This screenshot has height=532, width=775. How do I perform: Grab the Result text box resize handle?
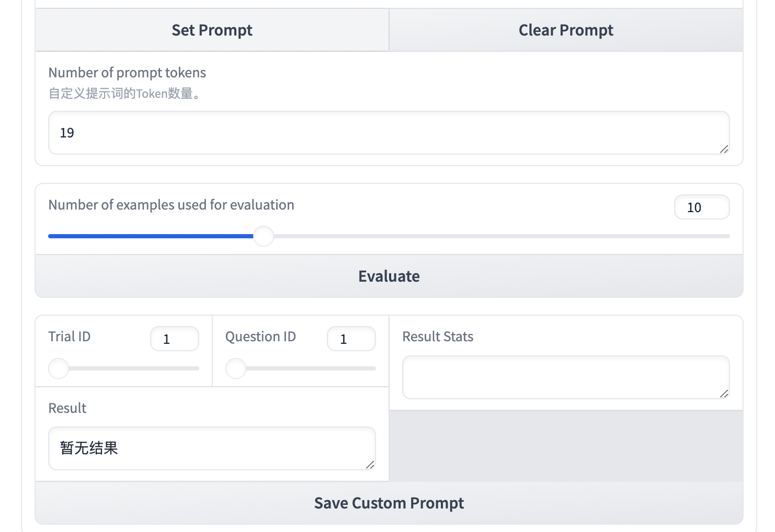[x=370, y=465]
